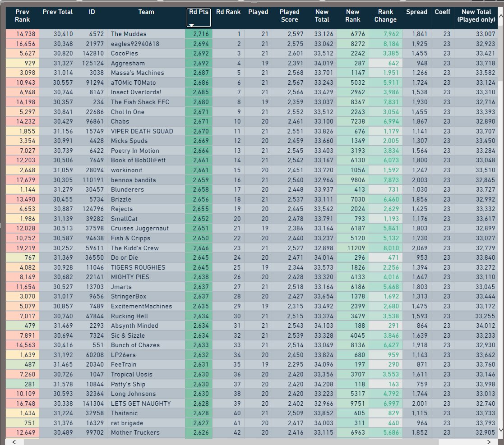Image resolution: width=504 pixels, height=445 pixels.
Task: Click the Mother Truckers team name
Action: (135, 432)
